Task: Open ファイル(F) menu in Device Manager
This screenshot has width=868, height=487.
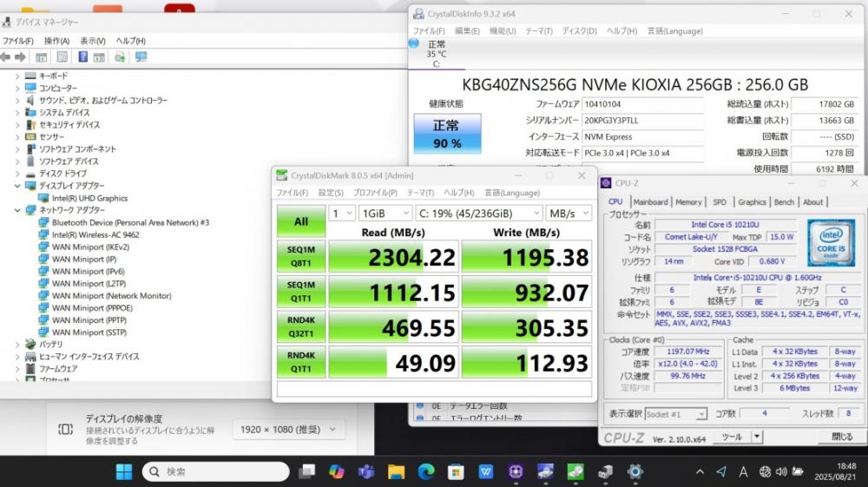Action: click(x=18, y=41)
